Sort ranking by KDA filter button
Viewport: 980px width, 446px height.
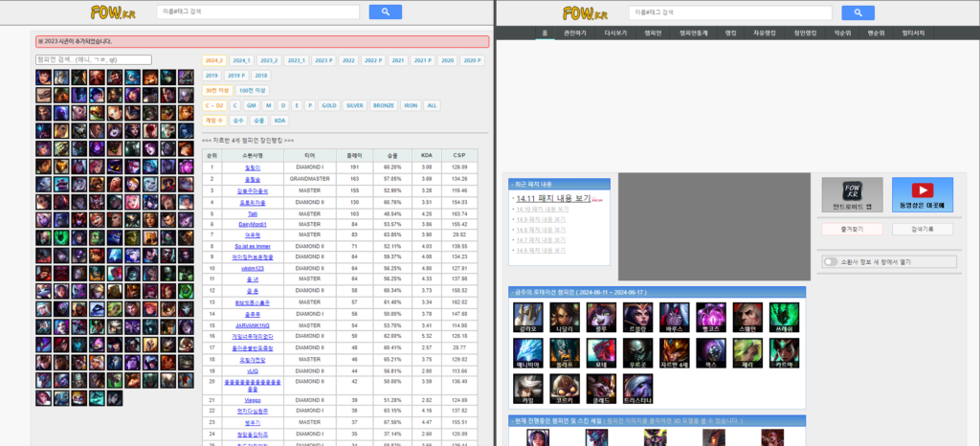click(280, 121)
